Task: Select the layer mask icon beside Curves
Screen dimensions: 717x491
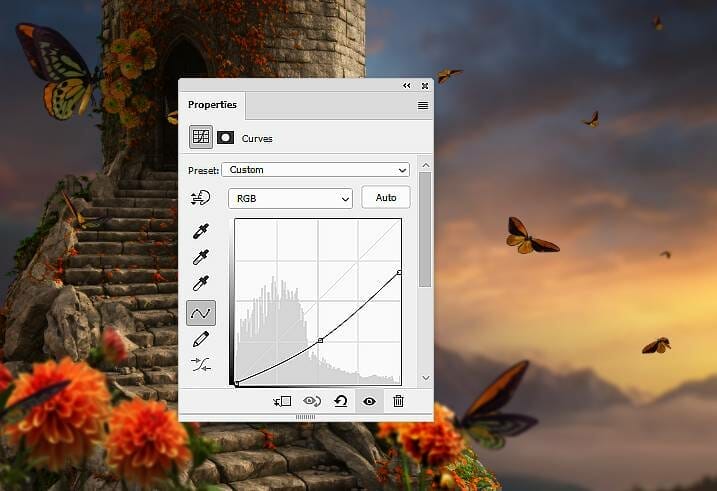Action: (x=225, y=138)
